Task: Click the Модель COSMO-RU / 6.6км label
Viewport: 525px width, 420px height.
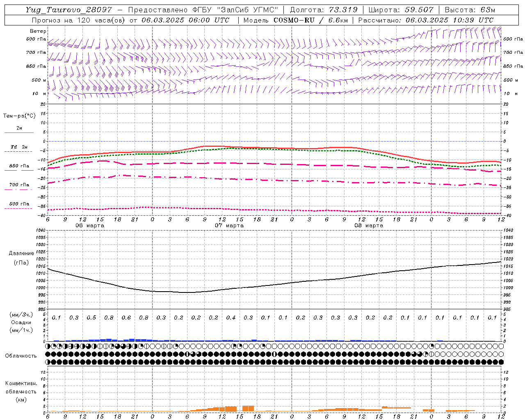Action: click(x=295, y=20)
